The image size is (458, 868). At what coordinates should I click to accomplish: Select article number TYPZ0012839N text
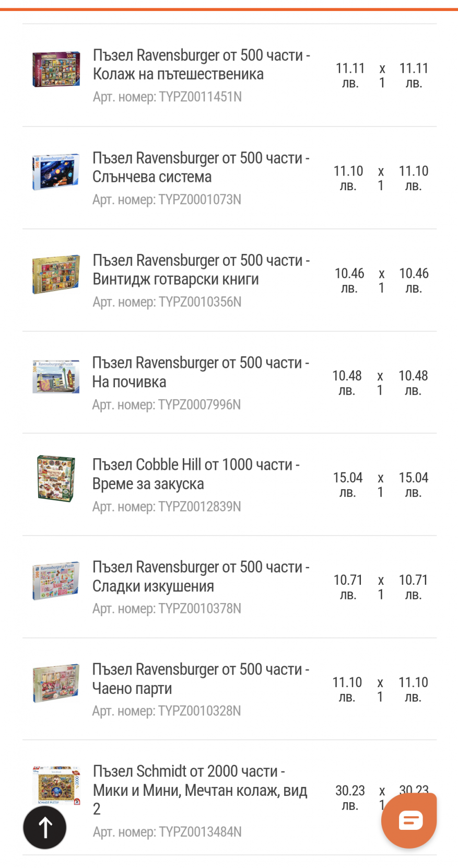pos(167,506)
